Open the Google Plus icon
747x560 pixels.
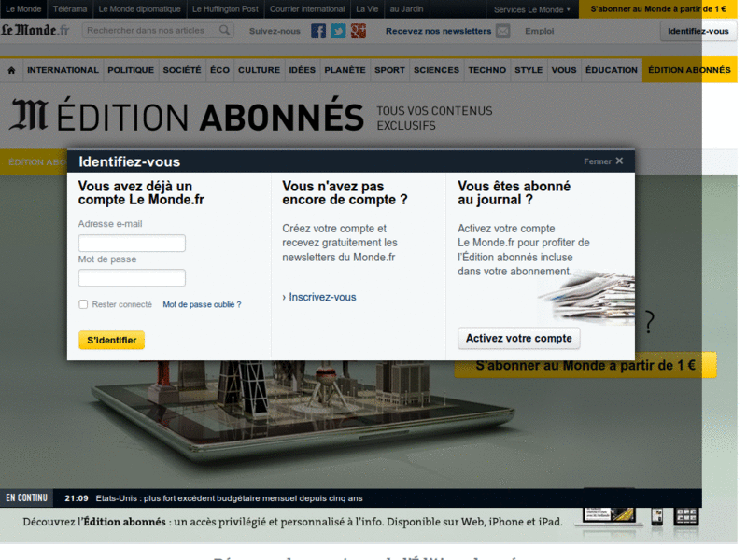click(359, 31)
